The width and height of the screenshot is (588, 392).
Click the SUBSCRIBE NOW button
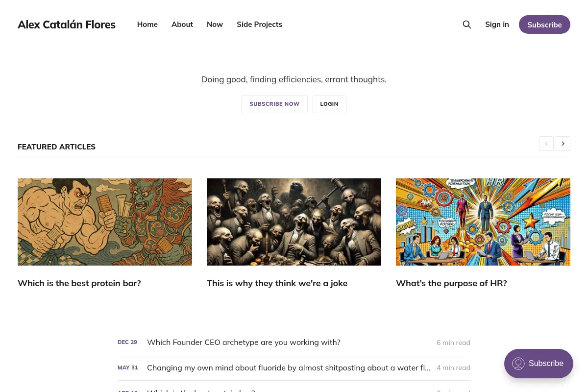click(x=274, y=104)
